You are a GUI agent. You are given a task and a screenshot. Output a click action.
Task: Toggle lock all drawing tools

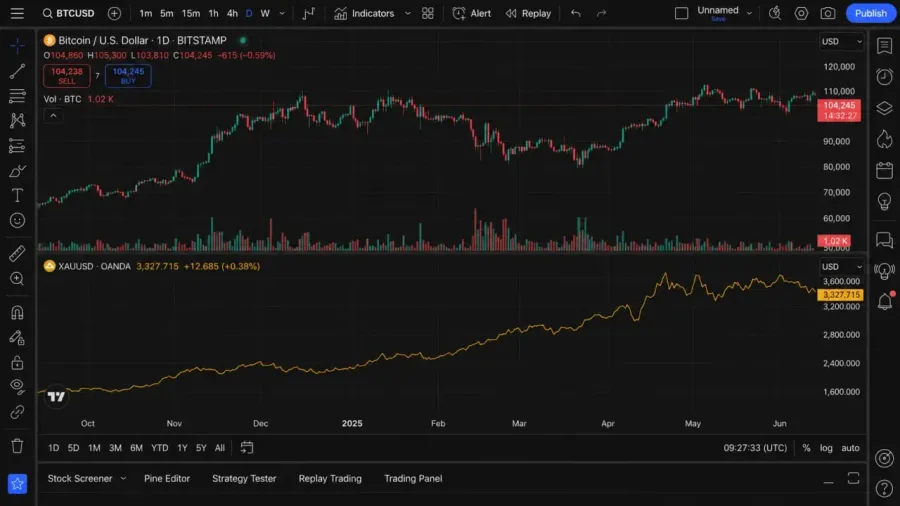pos(17,363)
